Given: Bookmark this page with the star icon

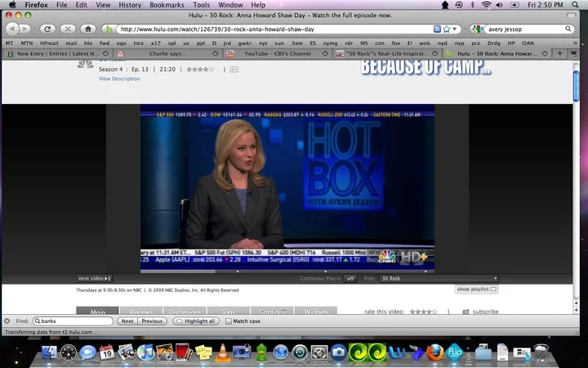Looking at the screenshot, I should tap(447, 29).
